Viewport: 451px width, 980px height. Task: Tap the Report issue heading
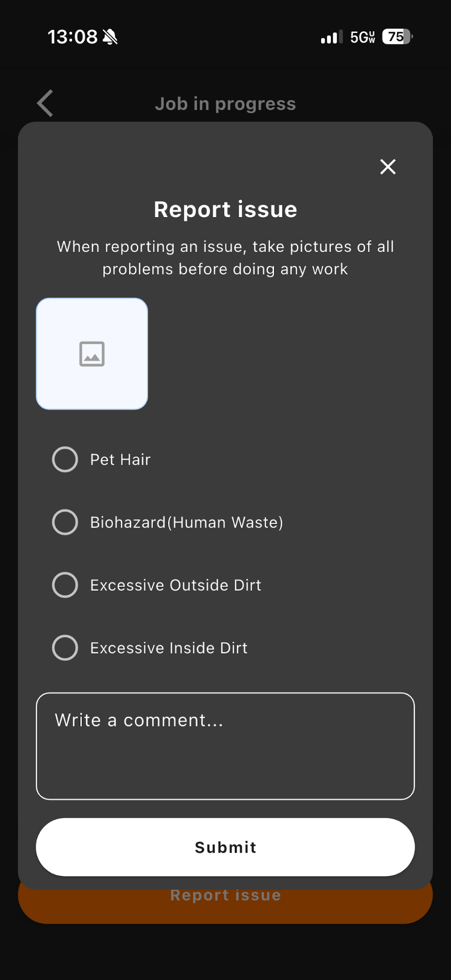point(225,209)
